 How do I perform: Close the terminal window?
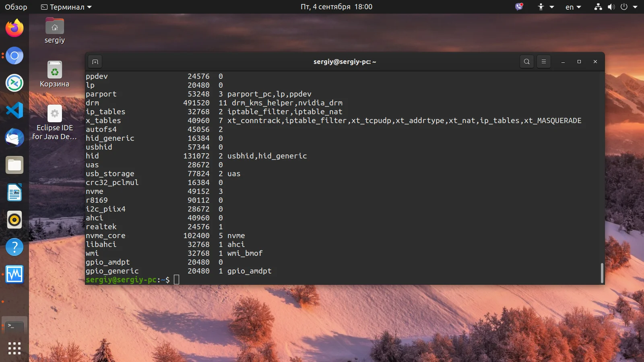coord(595,62)
